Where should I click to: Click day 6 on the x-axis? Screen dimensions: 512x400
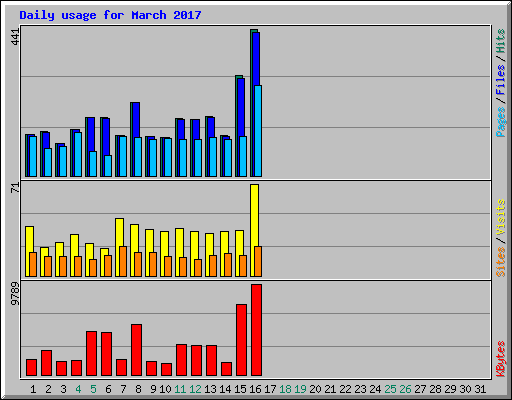(108, 389)
